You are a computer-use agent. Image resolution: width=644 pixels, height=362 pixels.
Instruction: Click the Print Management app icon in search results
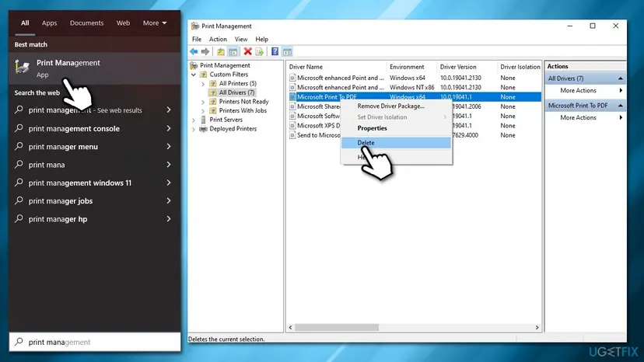(23, 67)
